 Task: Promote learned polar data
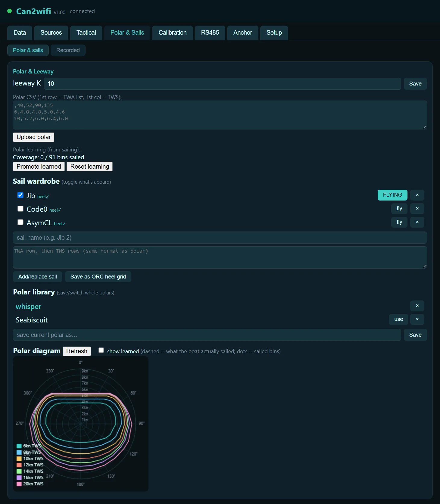pyautogui.click(x=39, y=166)
